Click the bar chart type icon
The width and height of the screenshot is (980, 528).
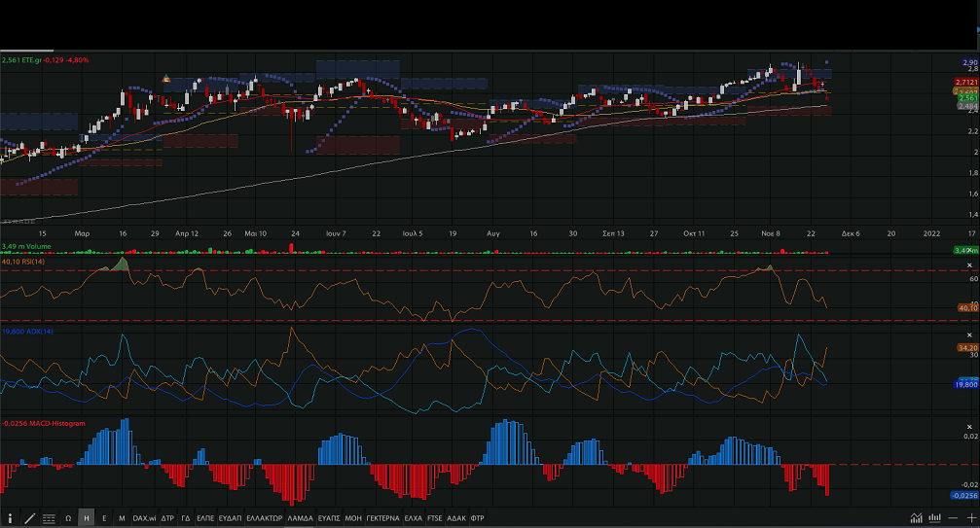click(x=935, y=518)
